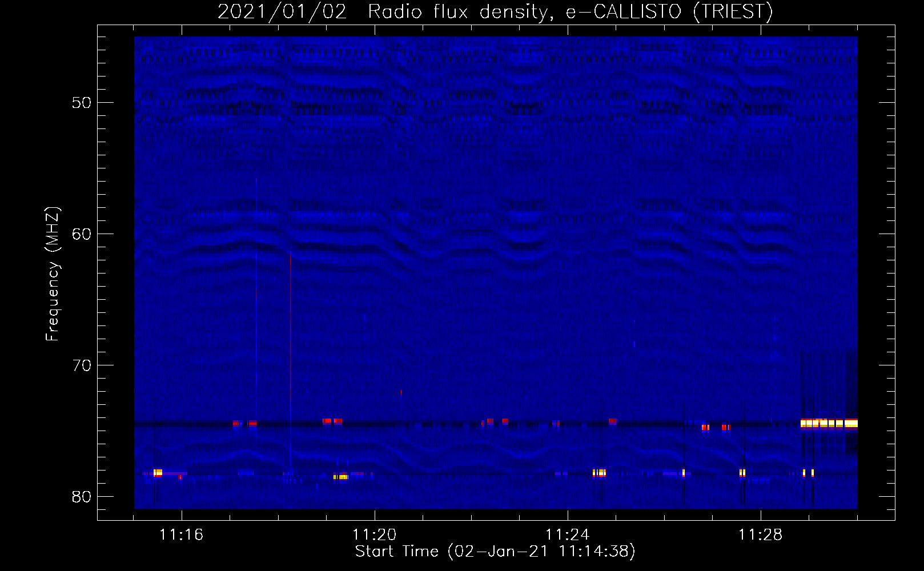The width and height of the screenshot is (924, 571).
Task: Click the thin red vertical spike past 11:18
Action: click(290, 360)
